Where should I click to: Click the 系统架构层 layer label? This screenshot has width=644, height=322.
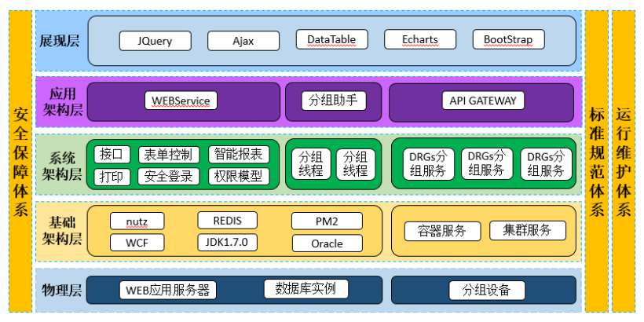(x=62, y=166)
